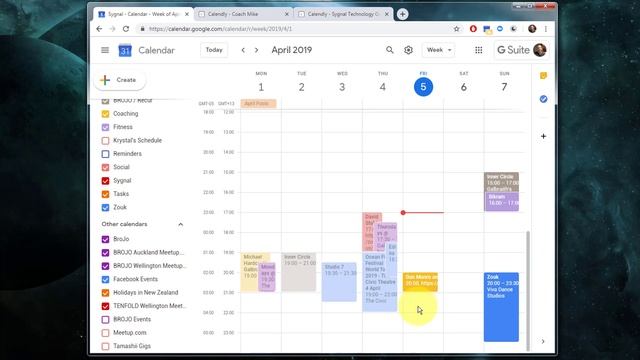The image size is (640, 360).
Task: Open Chrome profile avatar in toolbar
Action: (532, 29)
